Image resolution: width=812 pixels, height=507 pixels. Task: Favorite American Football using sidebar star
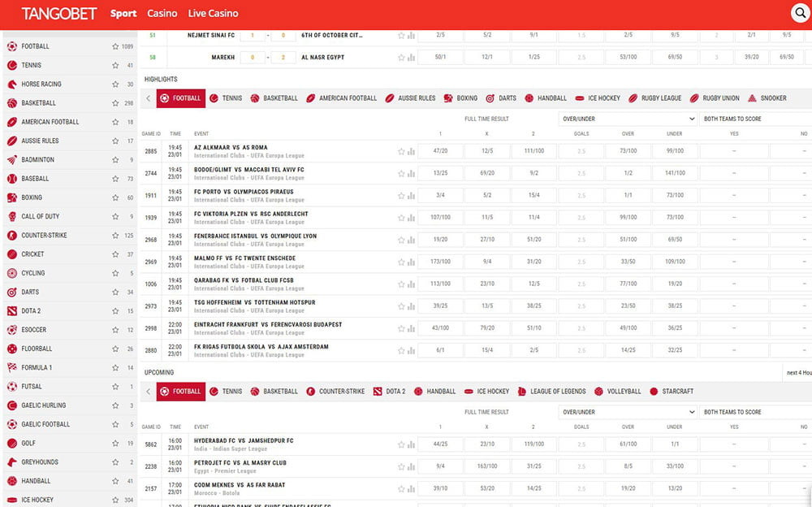click(x=115, y=122)
